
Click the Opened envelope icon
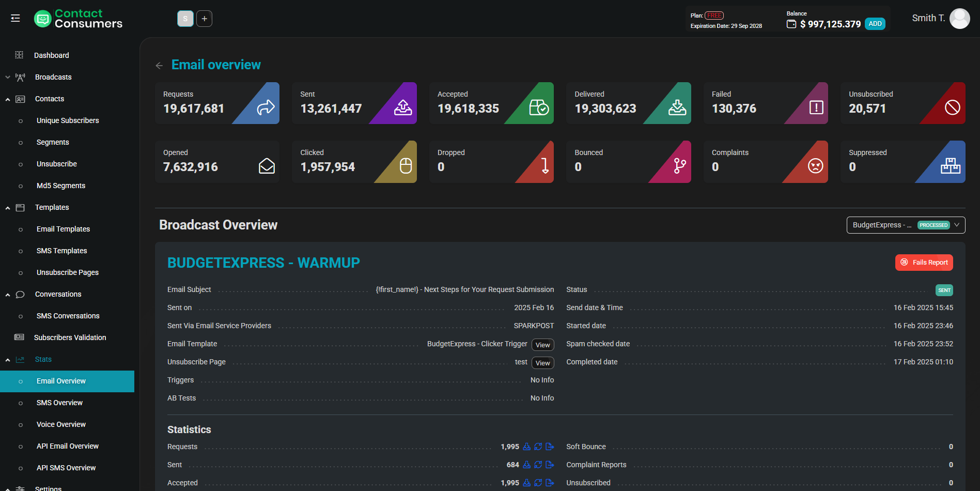[x=267, y=166]
